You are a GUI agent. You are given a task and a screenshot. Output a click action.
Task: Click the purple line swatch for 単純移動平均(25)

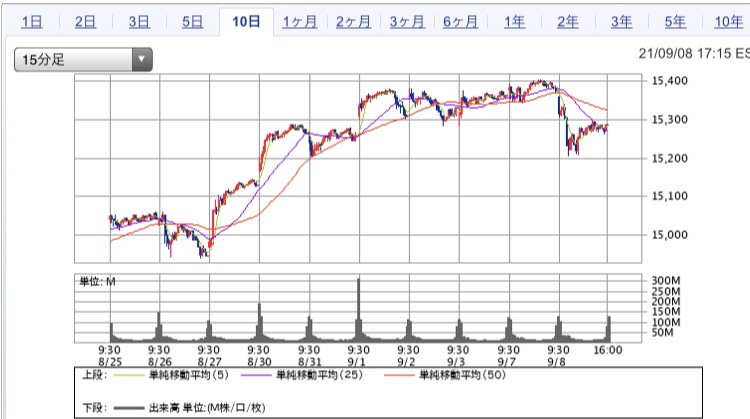click(x=256, y=375)
